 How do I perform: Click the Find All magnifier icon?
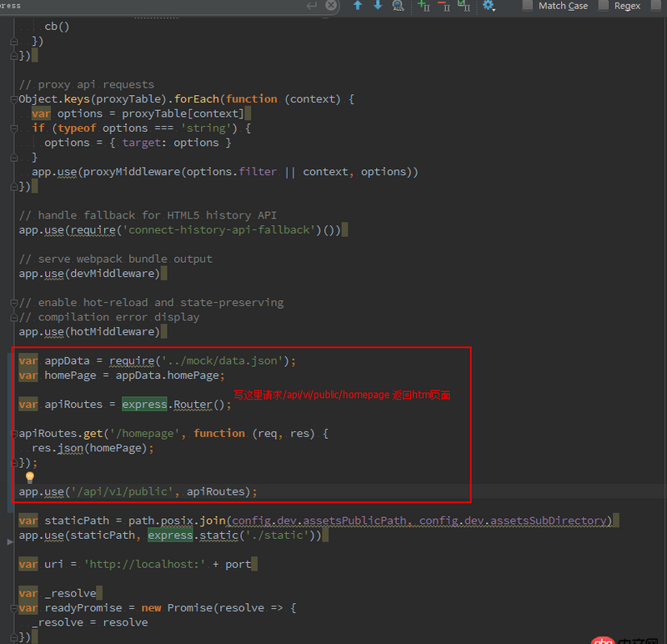(x=396, y=6)
